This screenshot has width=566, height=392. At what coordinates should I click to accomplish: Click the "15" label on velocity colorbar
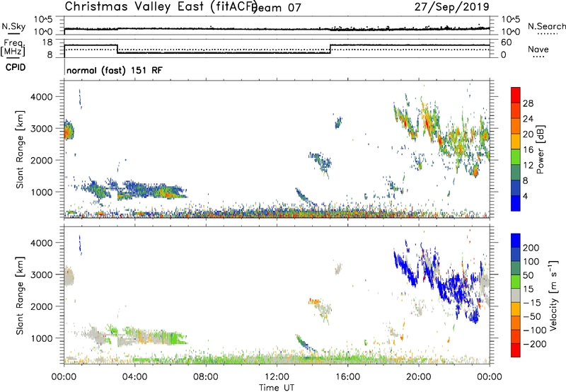click(529, 289)
